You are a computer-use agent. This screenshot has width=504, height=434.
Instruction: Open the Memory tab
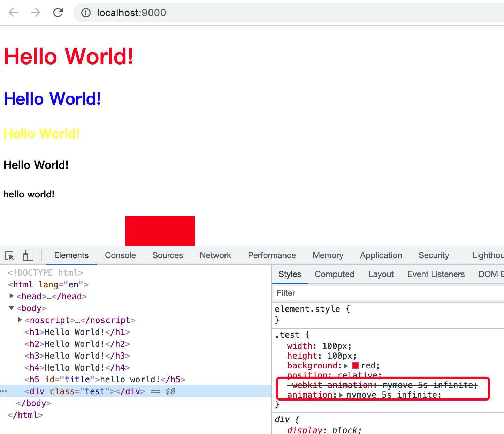point(328,255)
